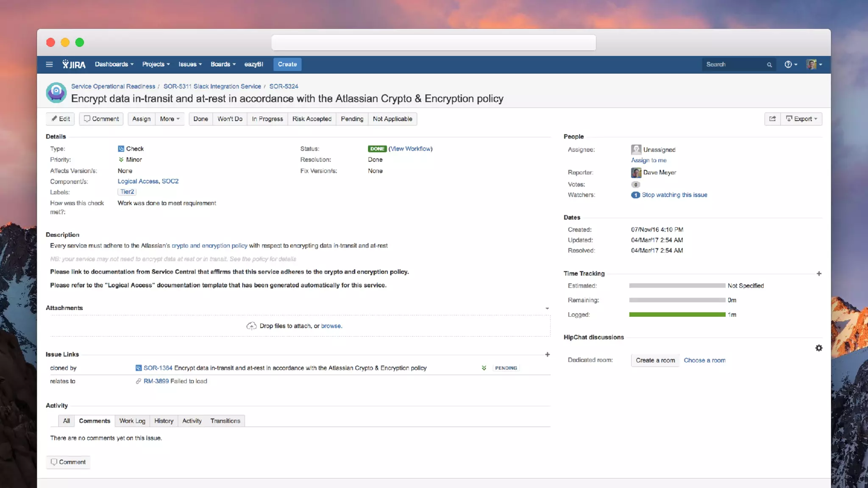
Task: Click the share issue icon button
Action: point(772,119)
